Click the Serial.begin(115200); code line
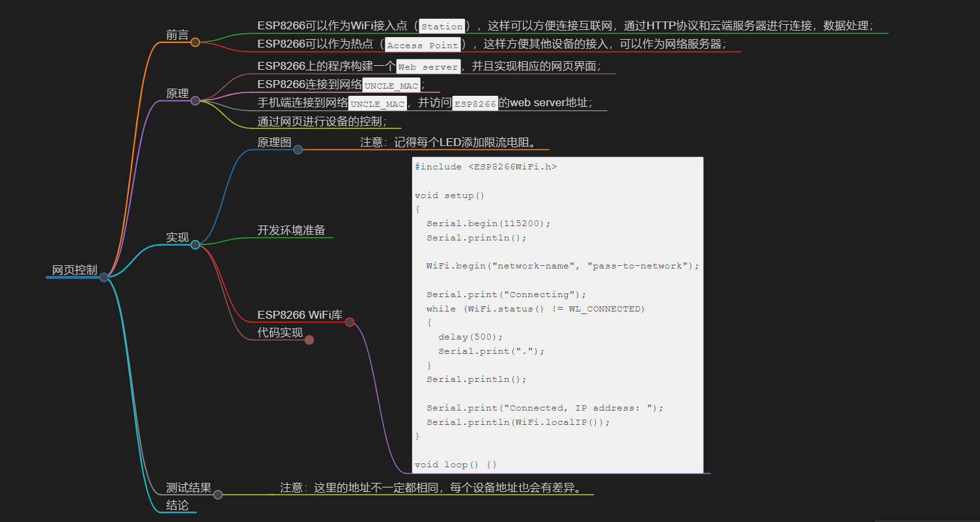 [488, 224]
